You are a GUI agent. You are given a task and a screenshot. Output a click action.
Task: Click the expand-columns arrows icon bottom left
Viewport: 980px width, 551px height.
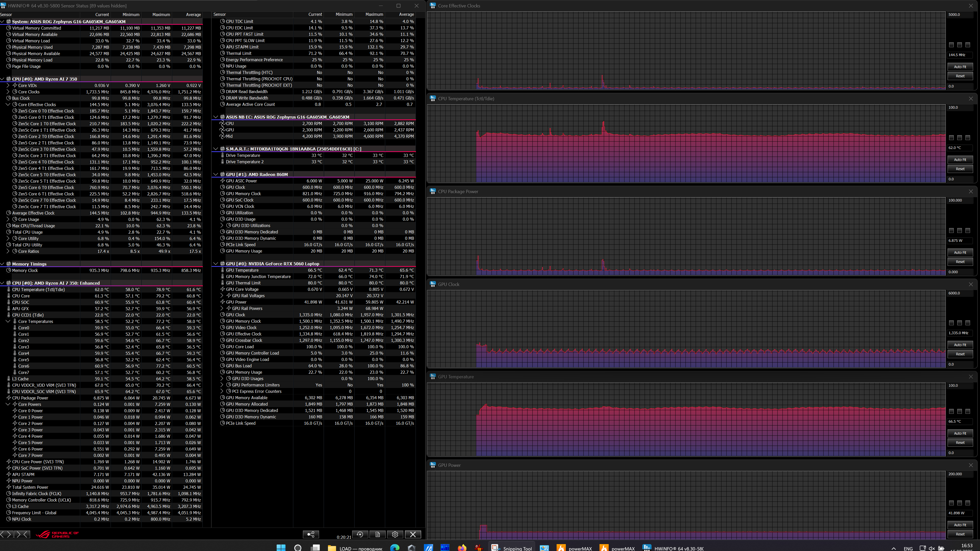6,534
